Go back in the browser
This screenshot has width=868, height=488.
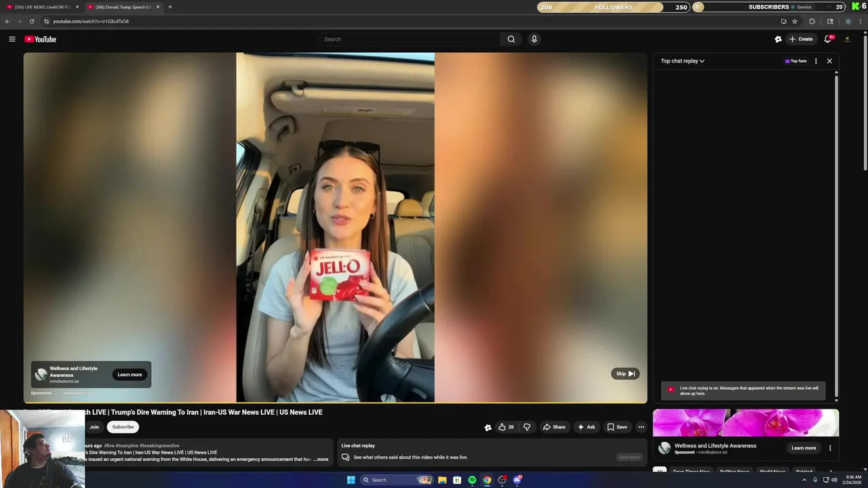click(7, 21)
